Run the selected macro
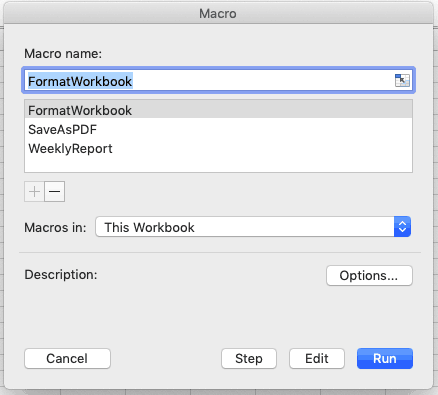 pos(385,359)
